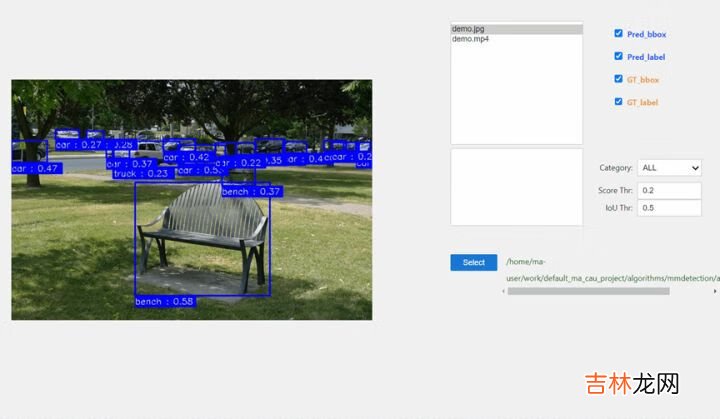This screenshot has width=720, height=419.
Task: Choose demo.mp4 from the file list
Action: click(x=516, y=39)
